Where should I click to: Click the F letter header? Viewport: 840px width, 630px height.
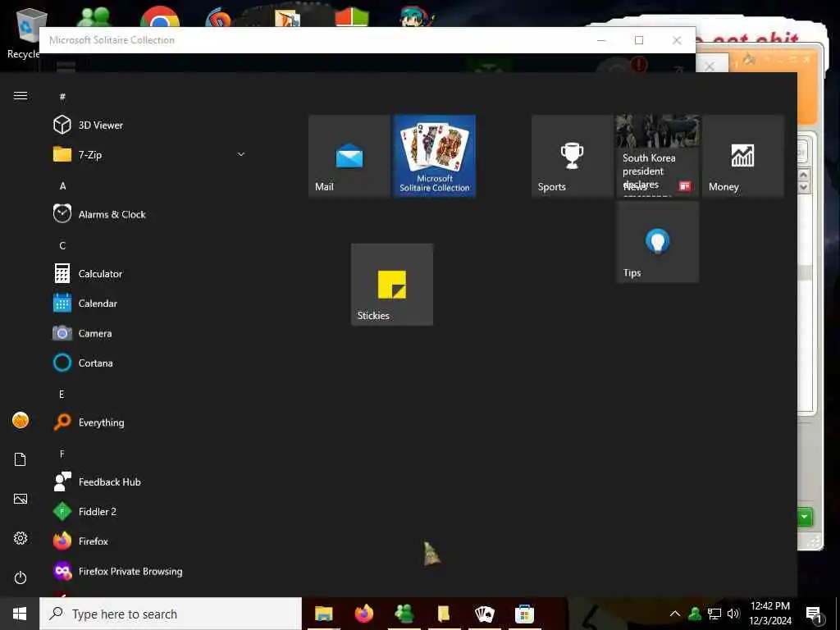point(62,454)
